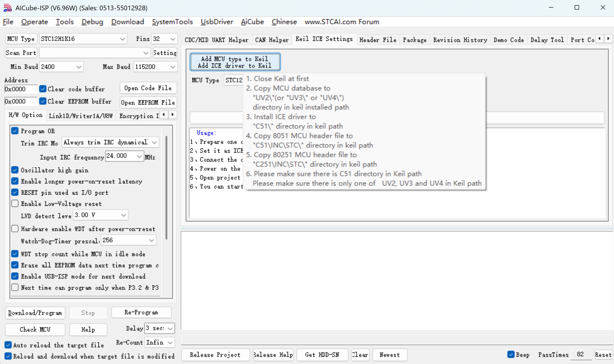Click right arrow beside Encryption tab
This screenshot has height=364, width=614.
173,115
